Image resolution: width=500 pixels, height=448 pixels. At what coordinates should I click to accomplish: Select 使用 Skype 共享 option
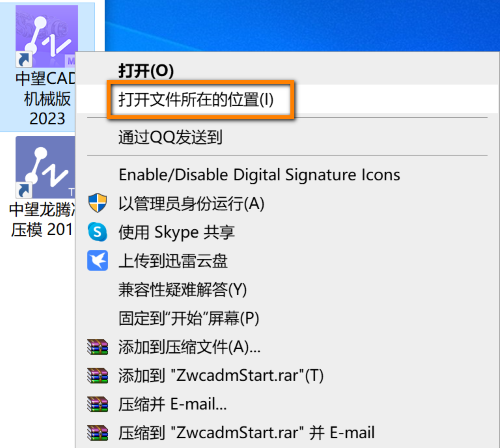coord(177,232)
